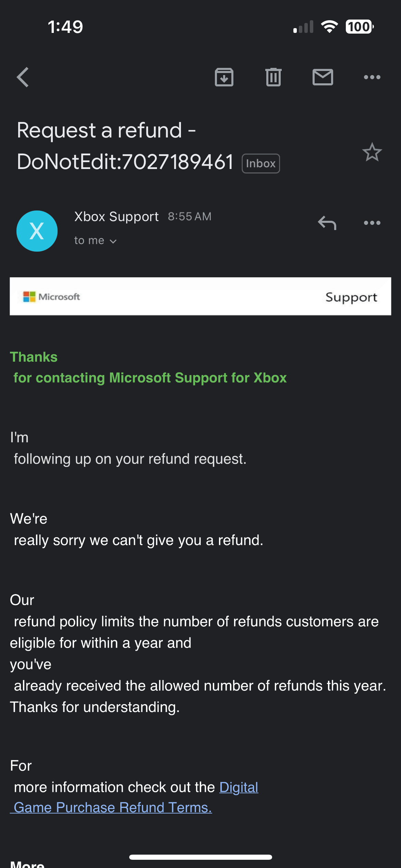401x868 pixels.
Task: Tap the home indicator bar at bottom
Action: [x=200, y=857]
